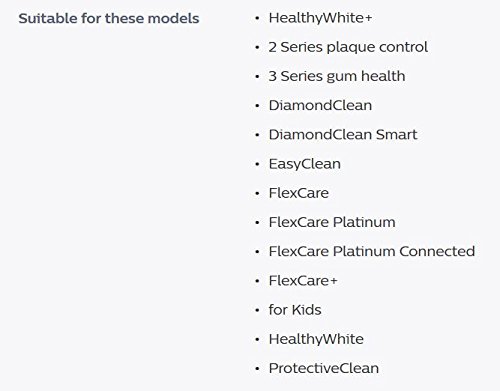
Task: Select FlexCare Platinum Connected entry
Action: [x=372, y=251]
